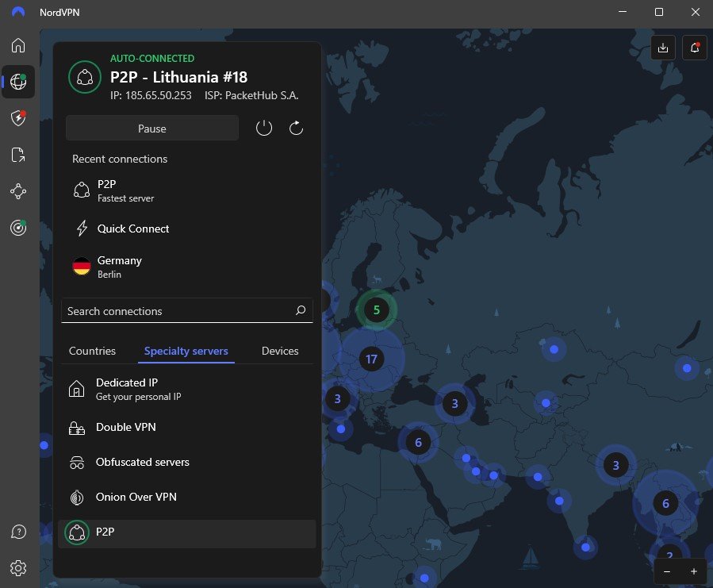Click the green 5 server cluster on map

click(x=377, y=310)
